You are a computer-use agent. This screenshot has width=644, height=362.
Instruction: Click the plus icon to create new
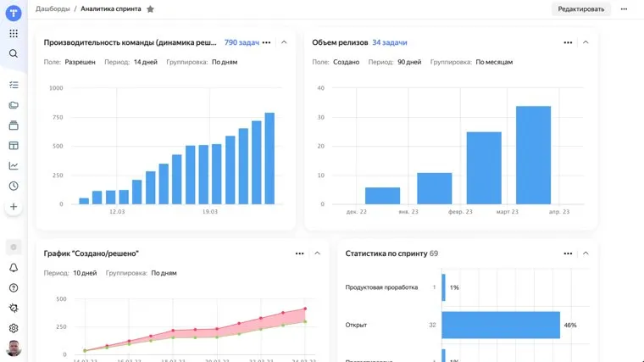pos(14,207)
